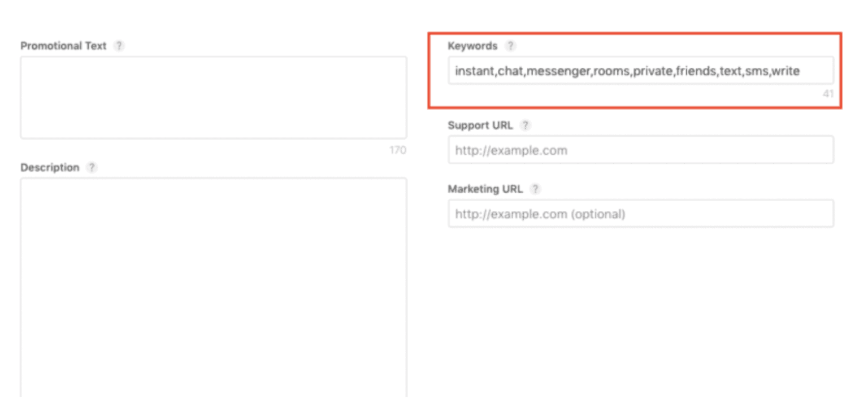This screenshot has width=868, height=412.
Task: Click the question mark next to Description
Action: (92, 167)
